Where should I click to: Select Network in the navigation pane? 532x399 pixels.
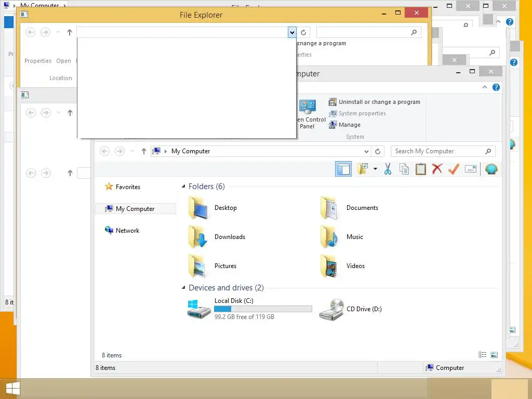pyautogui.click(x=122, y=230)
